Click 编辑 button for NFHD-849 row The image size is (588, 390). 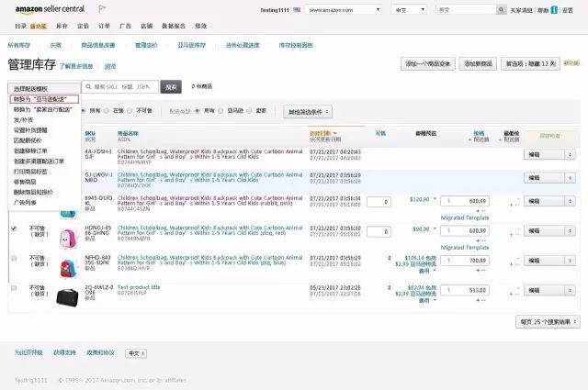coord(544,261)
